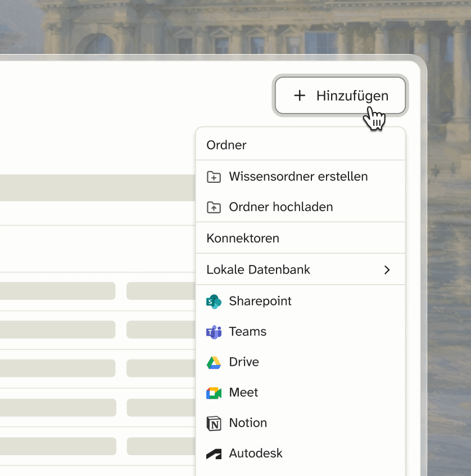Screen dimensions: 471x476
Task: Select the Drive connector
Action: pos(300,362)
